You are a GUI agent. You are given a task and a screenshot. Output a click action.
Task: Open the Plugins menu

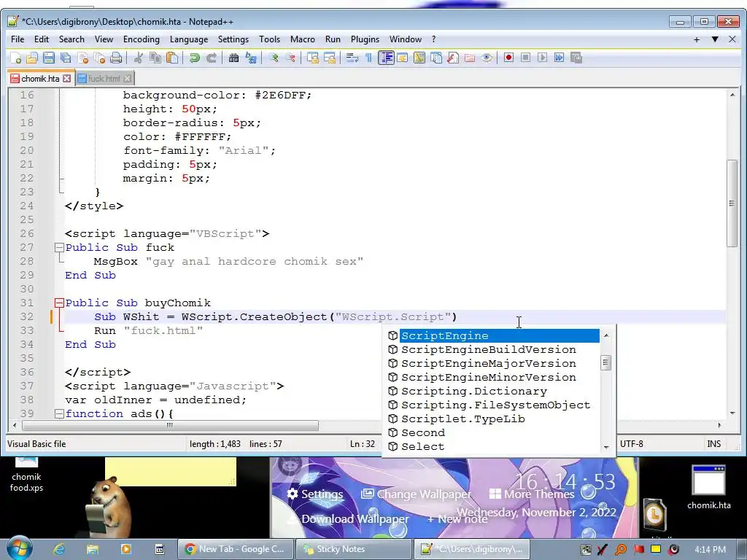pos(365,39)
